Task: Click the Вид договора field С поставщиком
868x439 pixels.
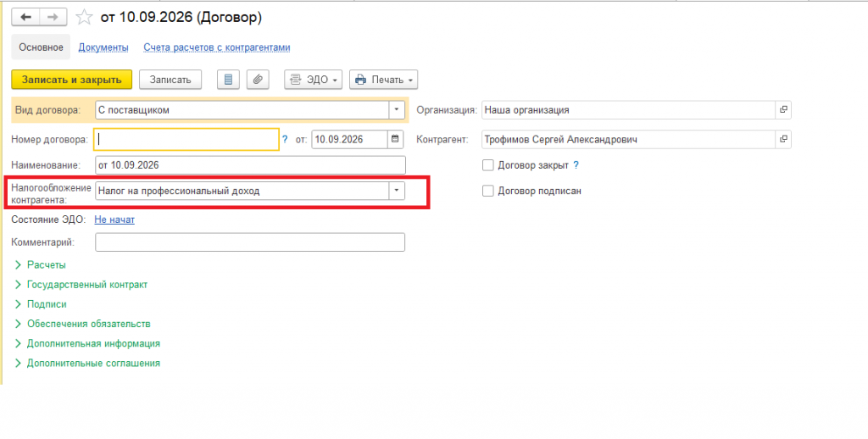Action: (242, 109)
